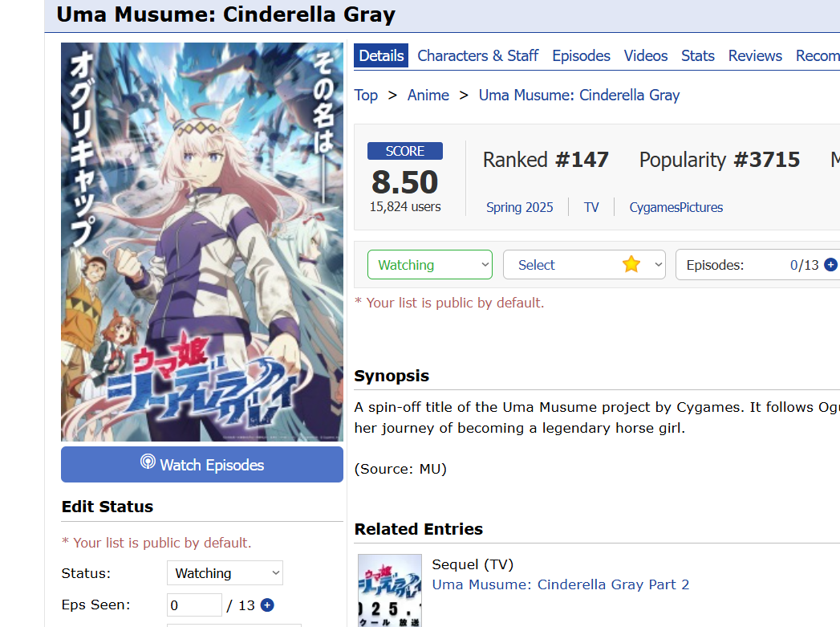Click the Anime breadcrumb link
840x627 pixels.
point(428,96)
